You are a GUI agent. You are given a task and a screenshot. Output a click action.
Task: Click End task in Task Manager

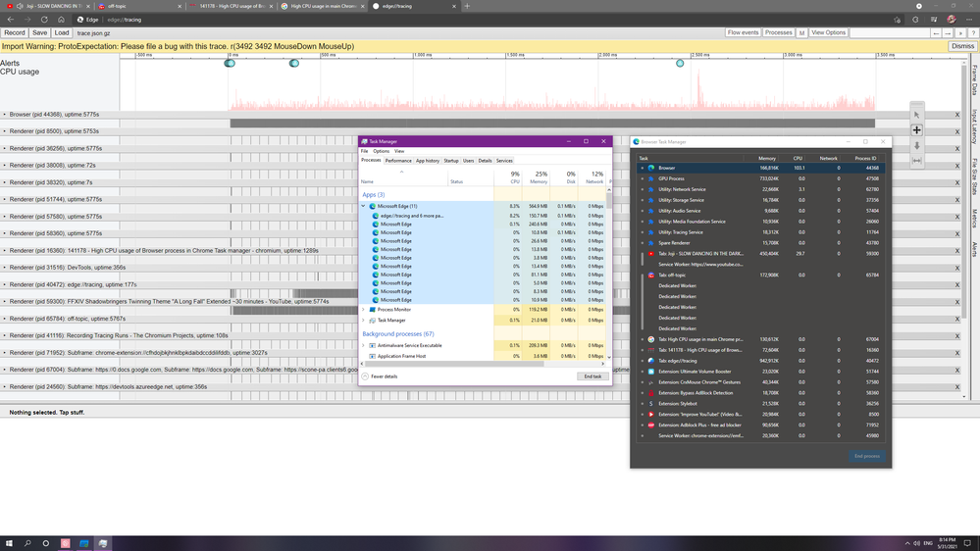coord(593,376)
